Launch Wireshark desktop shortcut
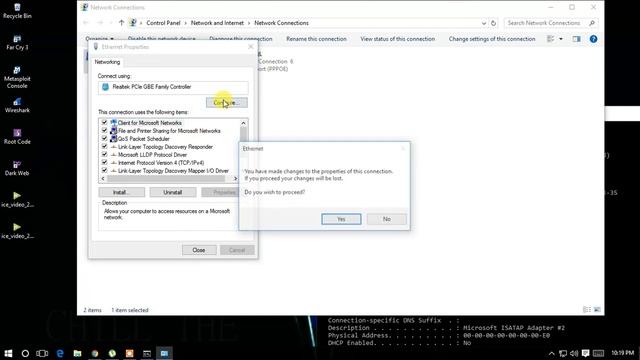Image resolution: width=640 pixels, height=360 pixels. pos(17,105)
